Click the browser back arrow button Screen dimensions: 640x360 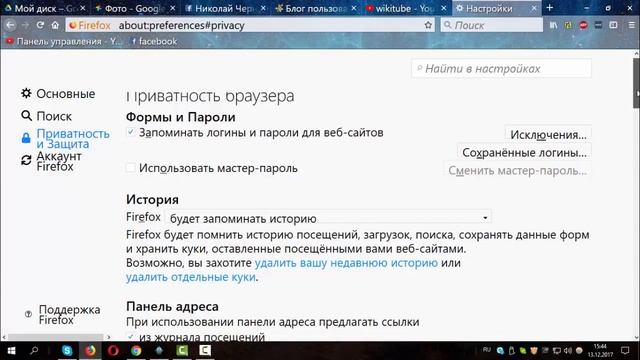(10, 25)
